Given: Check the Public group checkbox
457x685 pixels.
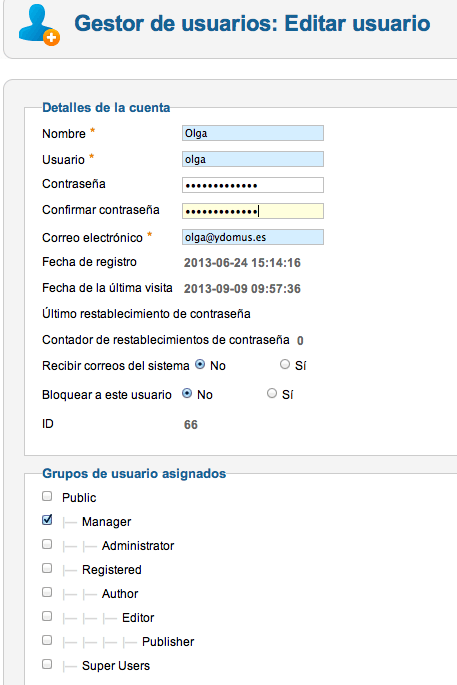Looking at the screenshot, I should coord(47,496).
